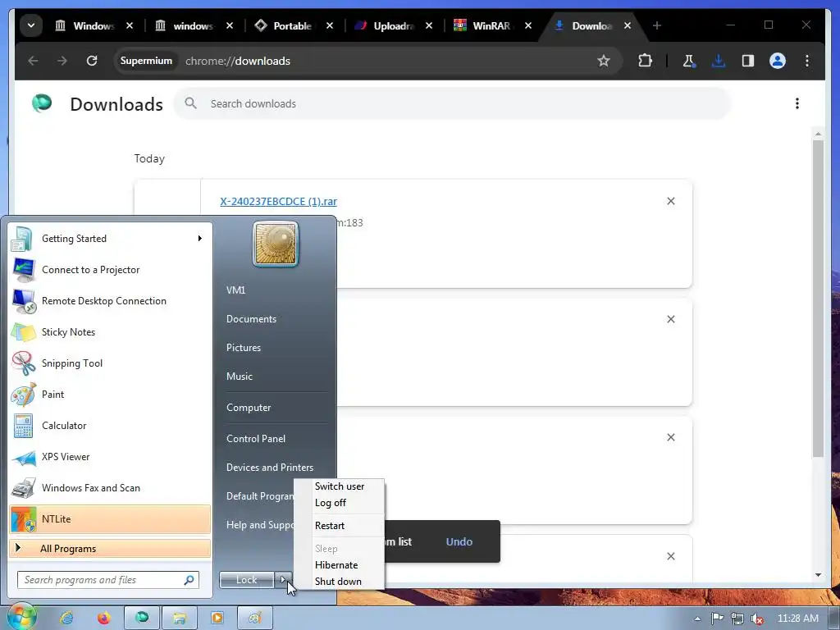840x630 pixels.
Task: Launch Connect to a Projector
Action: point(110,269)
